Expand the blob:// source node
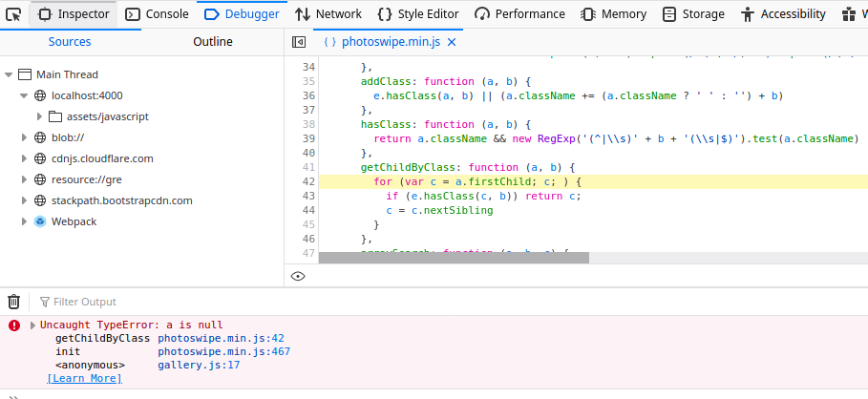868x399 pixels. 24,137
